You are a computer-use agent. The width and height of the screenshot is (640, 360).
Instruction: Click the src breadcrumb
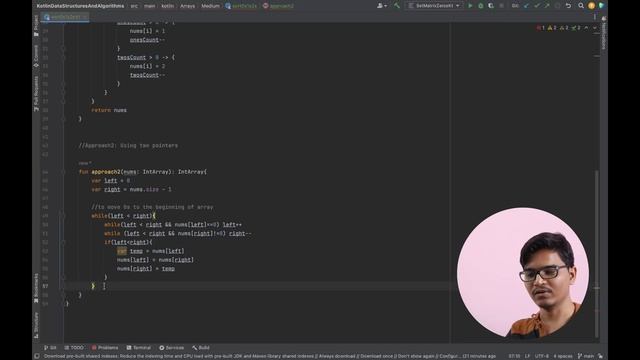(x=134, y=6)
